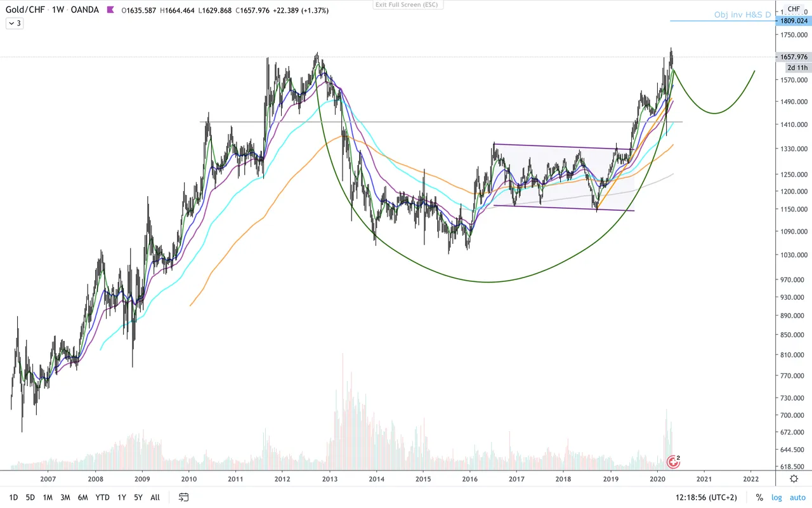The width and height of the screenshot is (812, 508).
Task: Click Exit Full Screen (ESC) button
Action: pos(409,4)
